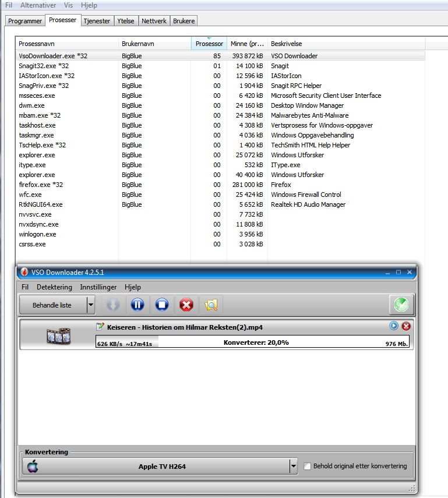Select the IAStorIcon.exe *32 process
This screenshot has width=448, height=498.
point(220,76)
